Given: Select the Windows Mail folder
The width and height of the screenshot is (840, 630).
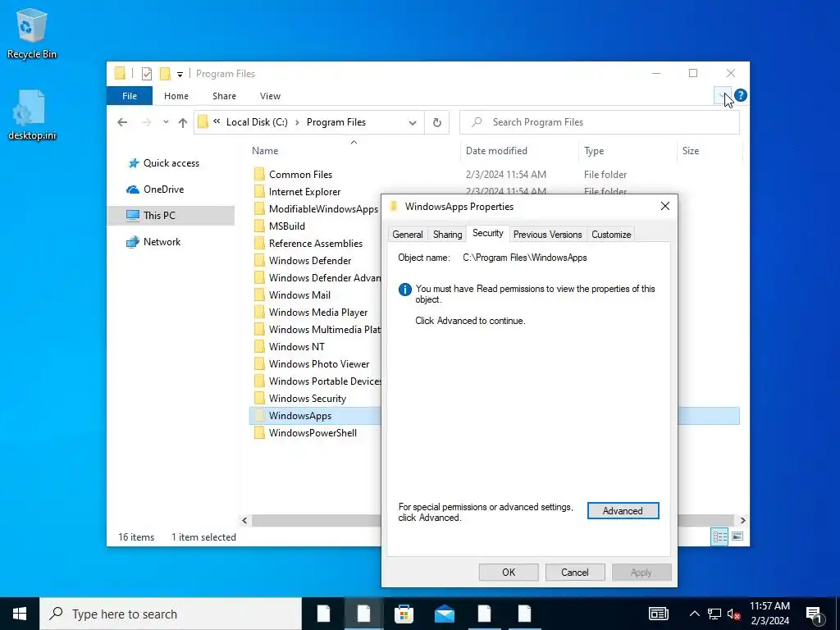Looking at the screenshot, I should coord(299,295).
